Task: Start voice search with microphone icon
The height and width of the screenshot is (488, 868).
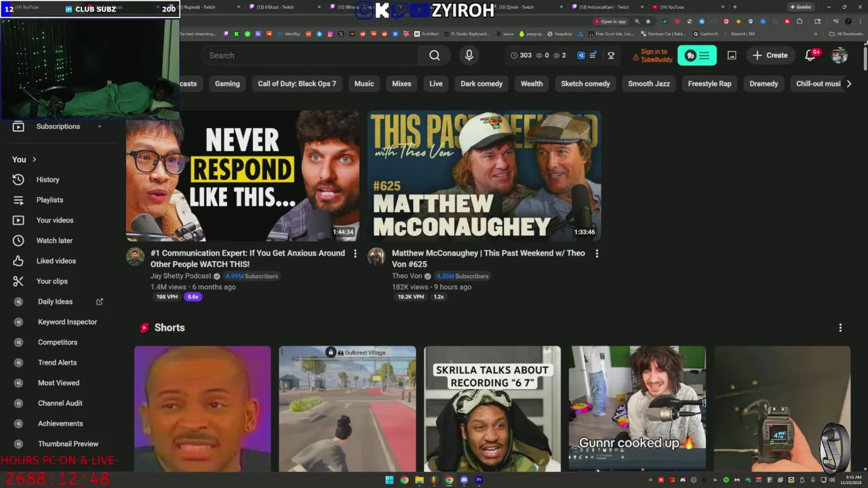Action: pos(469,56)
